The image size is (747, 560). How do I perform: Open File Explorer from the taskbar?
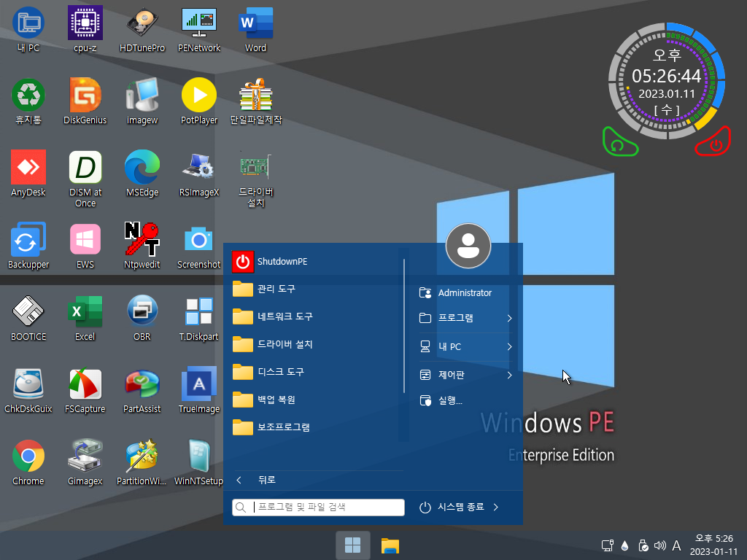pos(390,545)
